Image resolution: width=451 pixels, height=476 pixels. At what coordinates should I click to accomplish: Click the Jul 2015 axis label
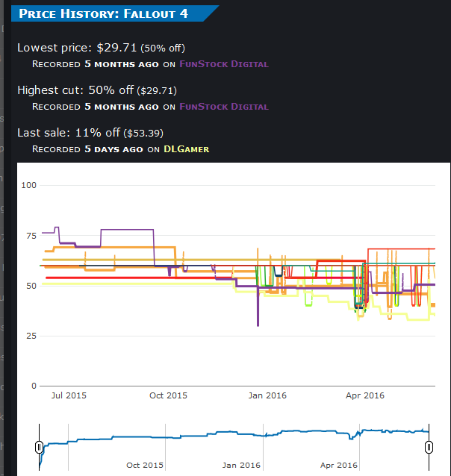coord(69,395)
